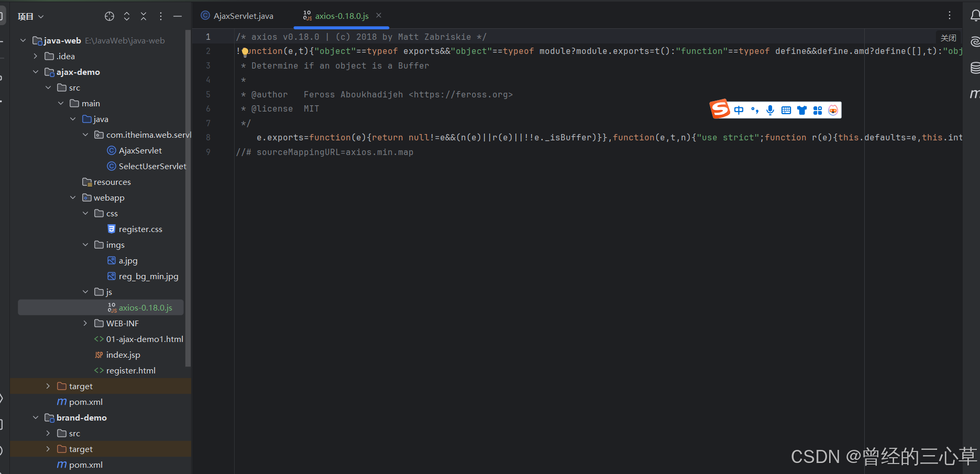Viewport: 980px width, 474px height.
Task: Click the '@author' tag in comment
Action: point(269,94)
